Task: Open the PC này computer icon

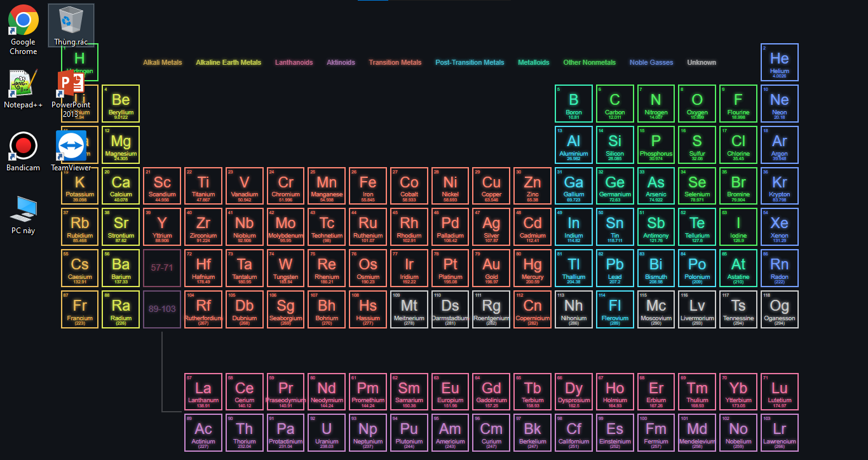Action: point(24,215)
